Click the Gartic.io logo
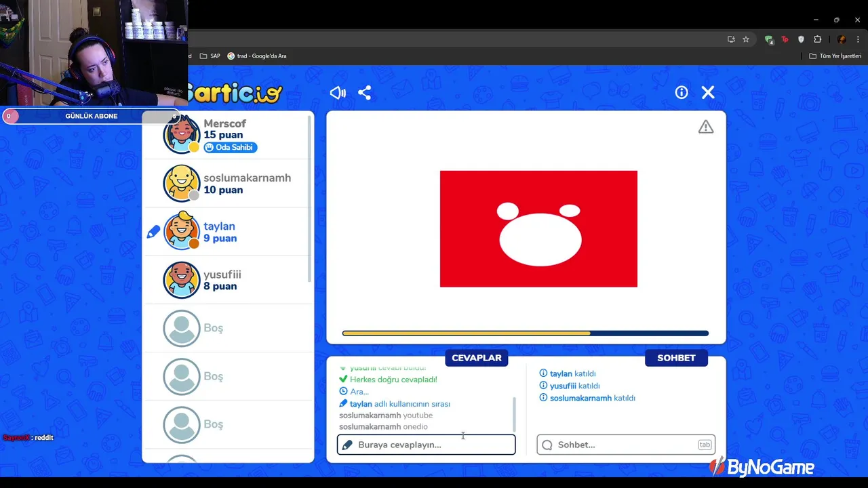The width and height of the screenshot is (868, 488). coord(235,93)
